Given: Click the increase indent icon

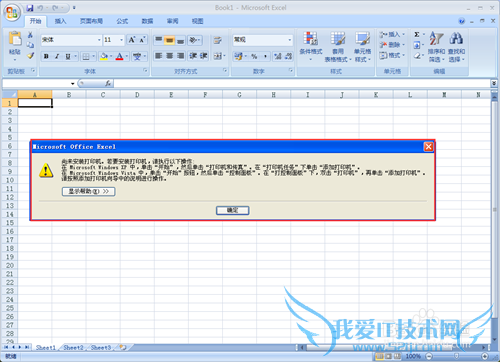Looking at the screenshot, I should (203, 56).
